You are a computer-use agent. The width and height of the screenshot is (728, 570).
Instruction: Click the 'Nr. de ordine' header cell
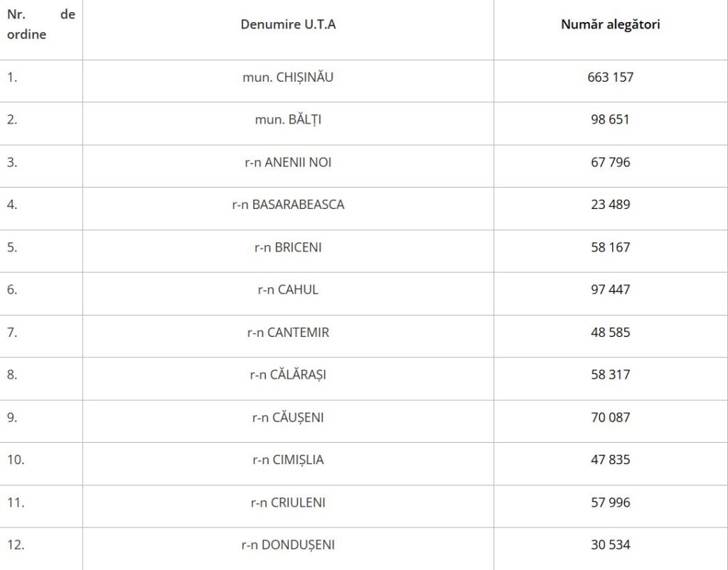pyautogui.click(x=41, y=24)
